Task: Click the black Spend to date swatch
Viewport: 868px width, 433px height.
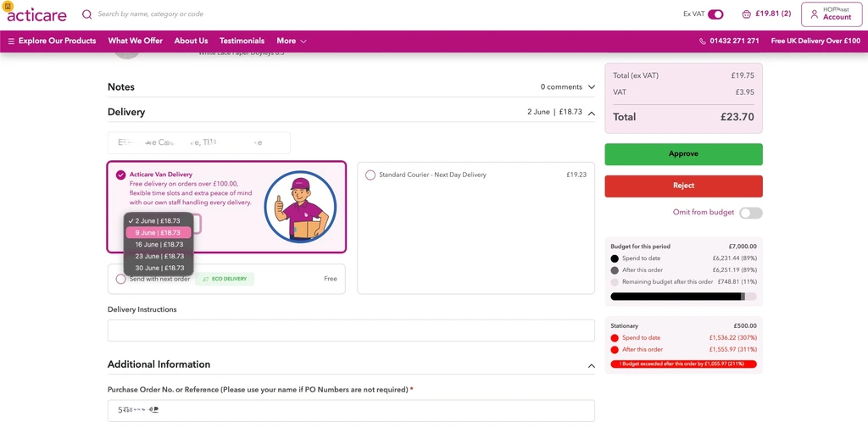Action: point(615,258)
